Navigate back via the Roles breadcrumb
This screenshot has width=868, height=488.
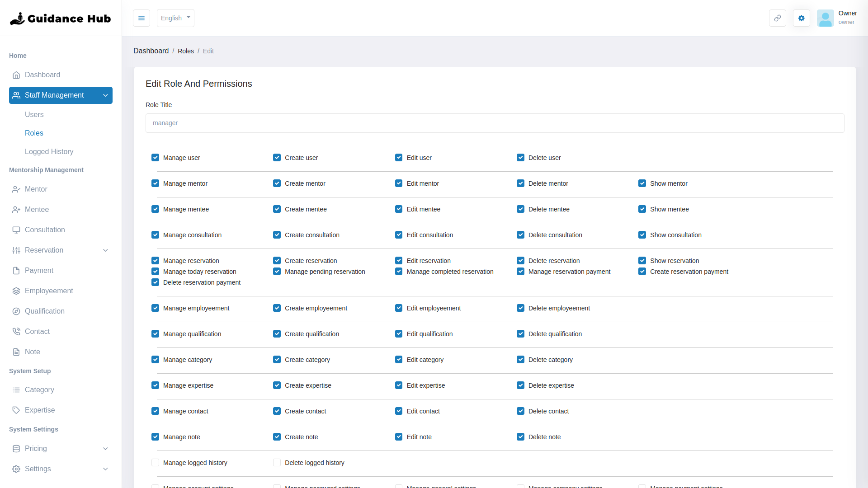click(x=186, y=51)
